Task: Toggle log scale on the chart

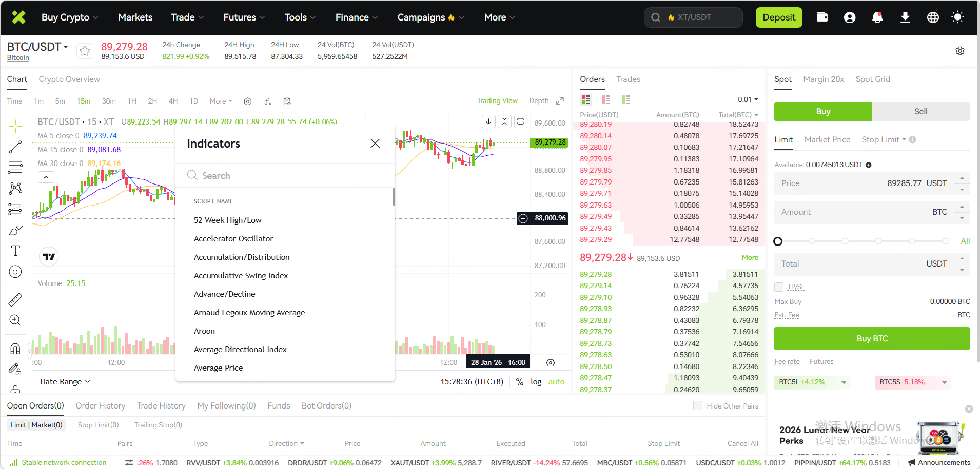Action: pyautogui.click(x=536, y=382)
